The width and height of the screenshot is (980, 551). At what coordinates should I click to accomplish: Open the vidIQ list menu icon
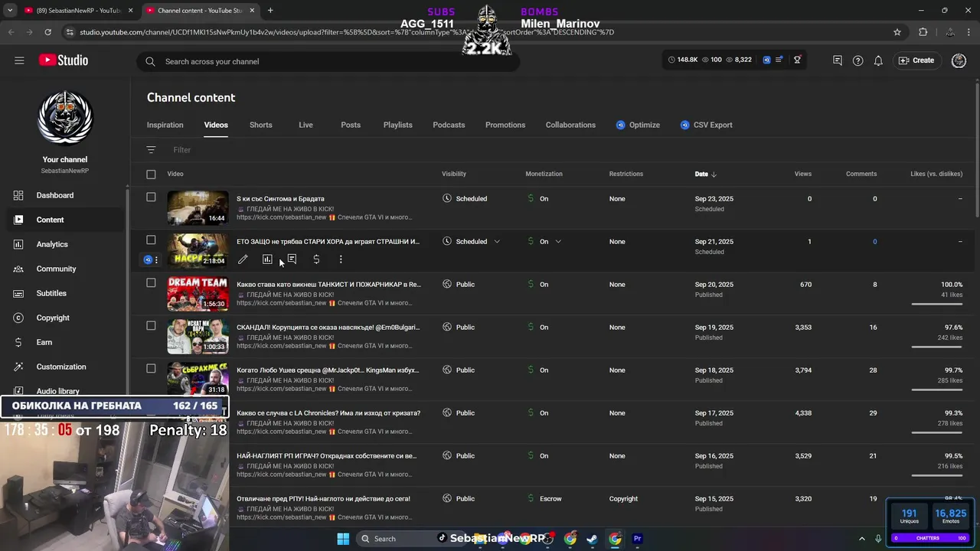tap(779, 60)
